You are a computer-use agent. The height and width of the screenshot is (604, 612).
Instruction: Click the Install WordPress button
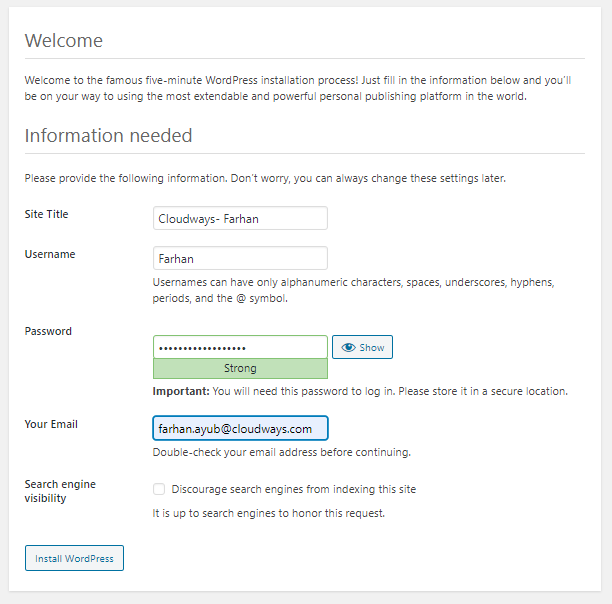click(74, 558)
